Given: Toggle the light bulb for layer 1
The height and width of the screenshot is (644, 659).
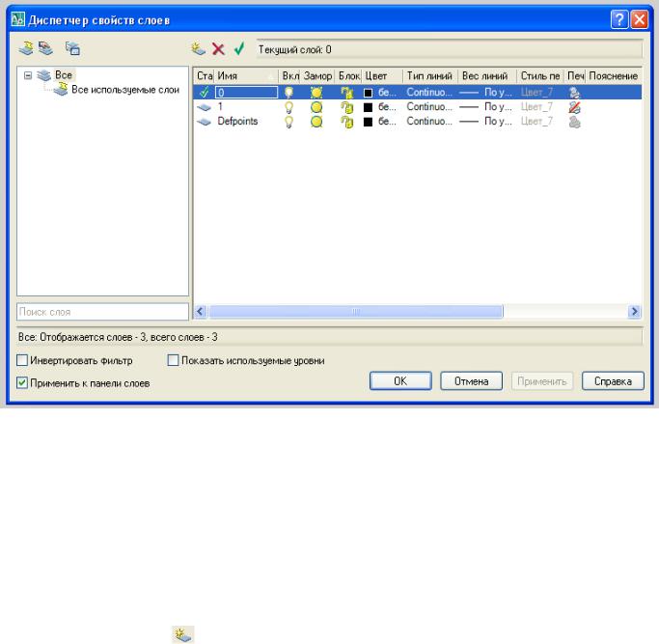Looking at the screenshot, I should (x=288, y=107).
